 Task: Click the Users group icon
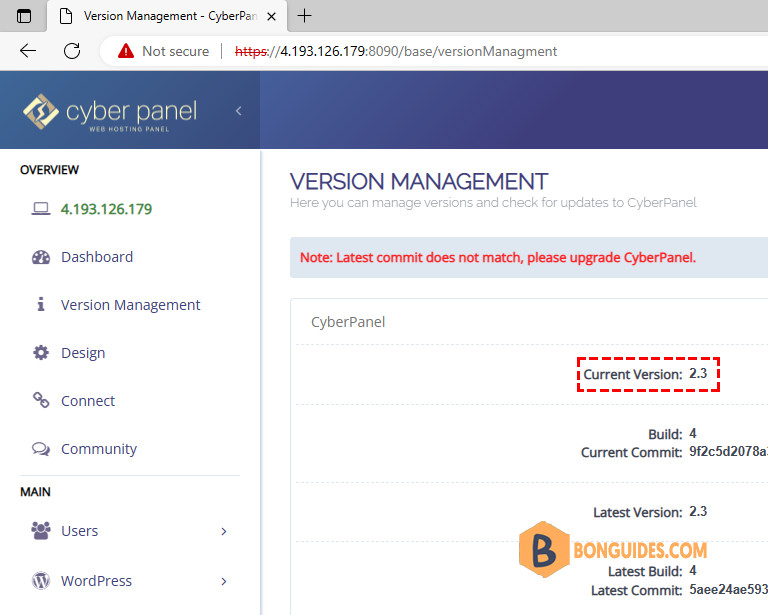point(41,531)
